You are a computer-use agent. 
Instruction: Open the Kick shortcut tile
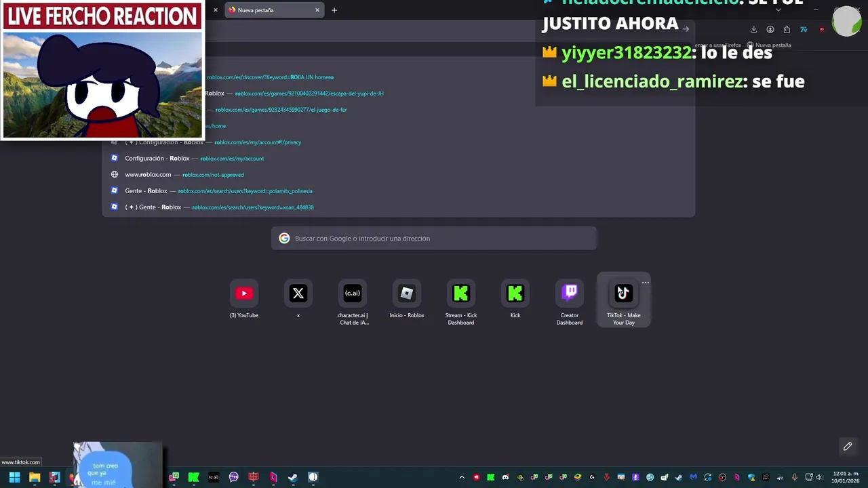pos(515,300)
